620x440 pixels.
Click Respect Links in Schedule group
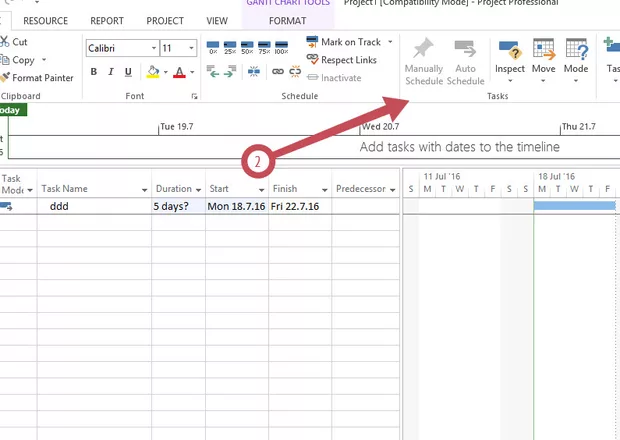(x=340, y=60)
